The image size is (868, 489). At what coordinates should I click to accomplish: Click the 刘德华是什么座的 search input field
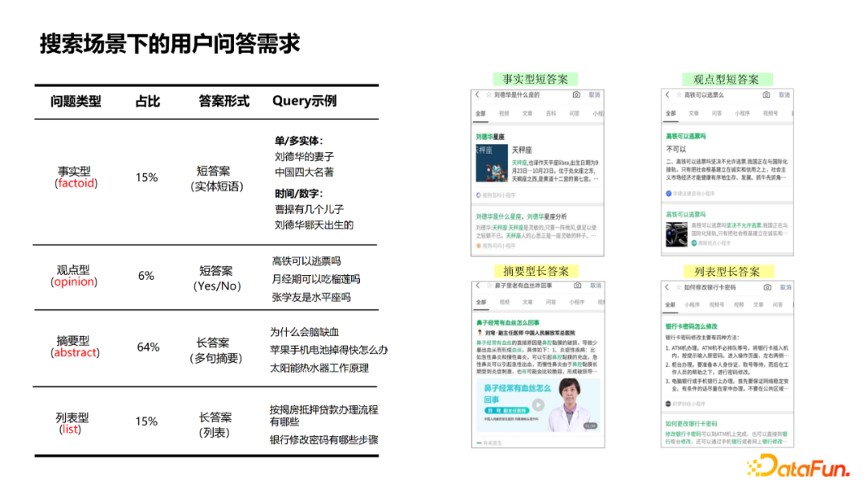tap(515, 96)
